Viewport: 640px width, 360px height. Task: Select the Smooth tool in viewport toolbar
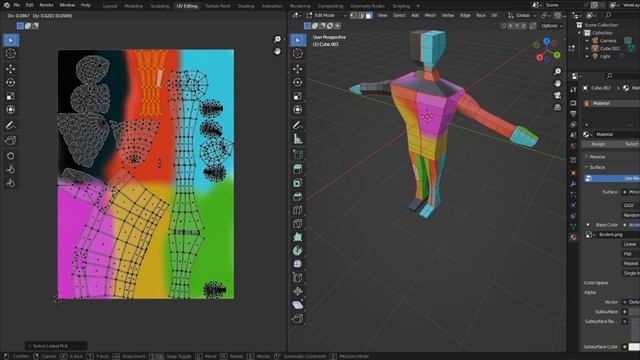tap(298, 264)
